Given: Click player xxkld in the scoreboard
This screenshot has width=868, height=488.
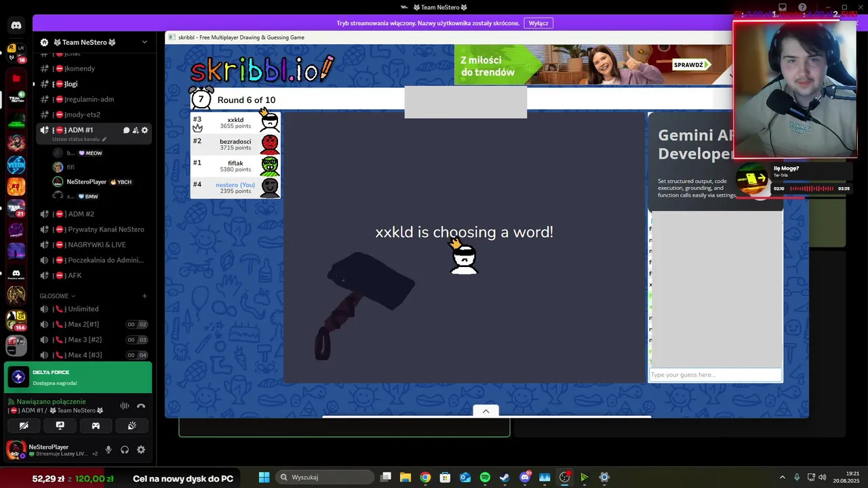Looking at the screenshot, I should click(x=235, y=123).
